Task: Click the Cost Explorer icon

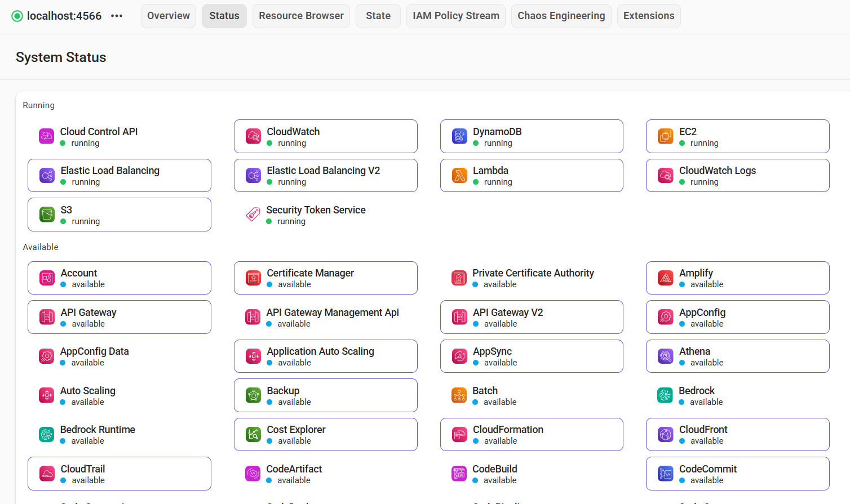Action: pos(253,434)
